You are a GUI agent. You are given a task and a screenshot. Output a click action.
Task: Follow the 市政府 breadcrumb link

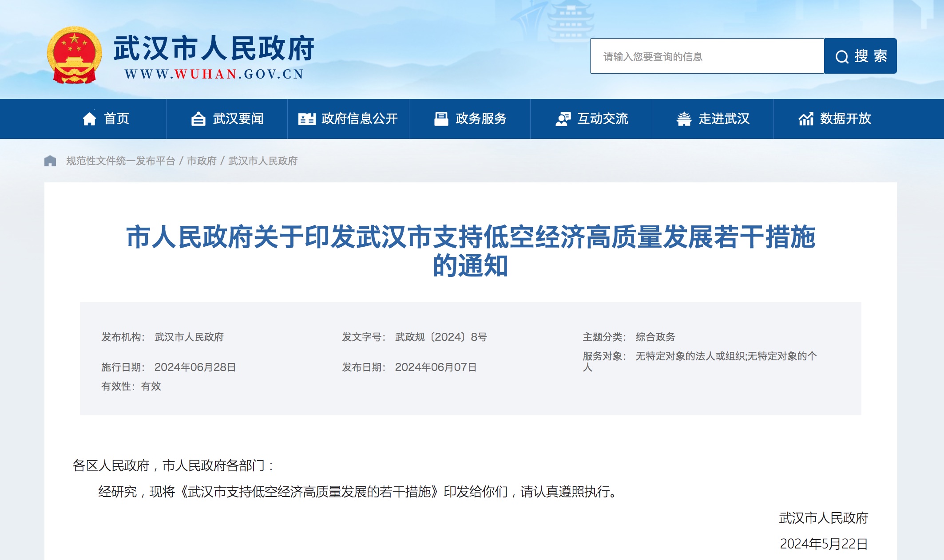(x=202, y=162)
